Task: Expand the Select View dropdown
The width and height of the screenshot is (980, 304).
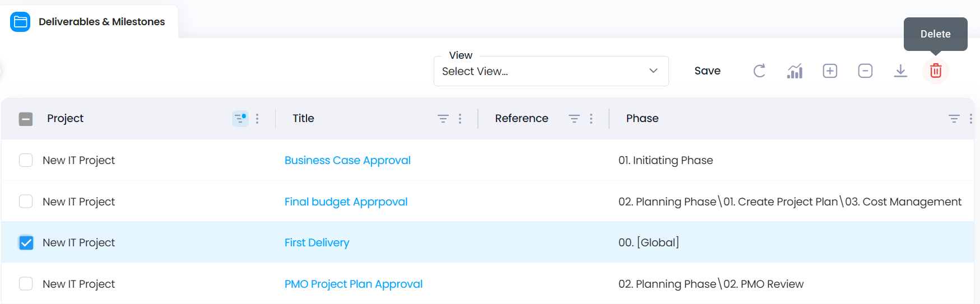Action: 551,71
